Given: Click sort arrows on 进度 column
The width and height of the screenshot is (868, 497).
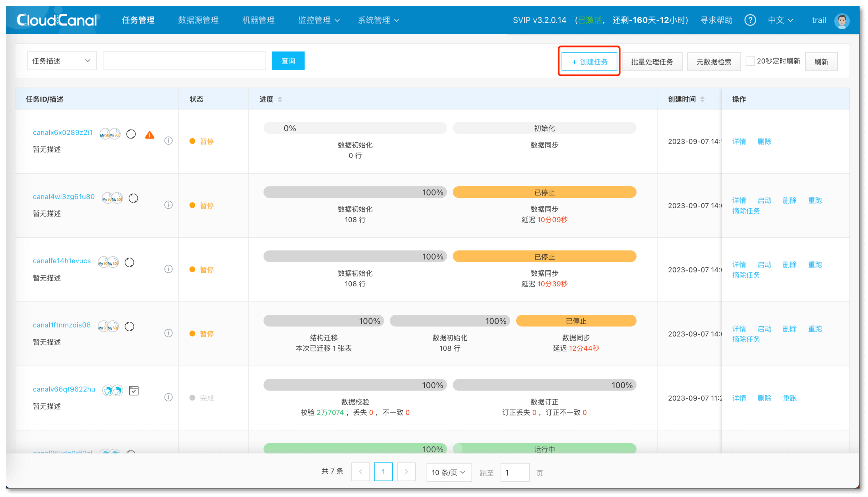Looking at the screenshot, I should pos(280,99).
